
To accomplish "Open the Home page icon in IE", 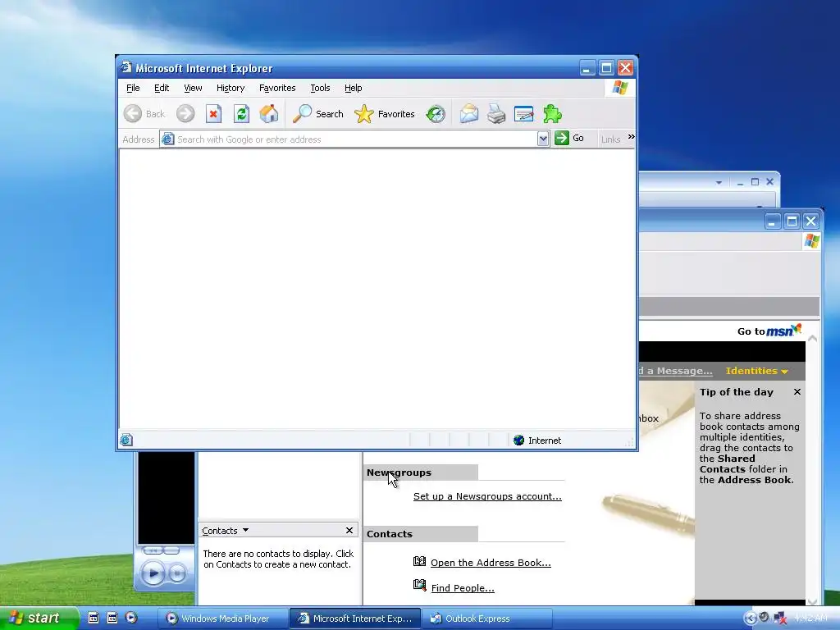I will pos(269,113).
